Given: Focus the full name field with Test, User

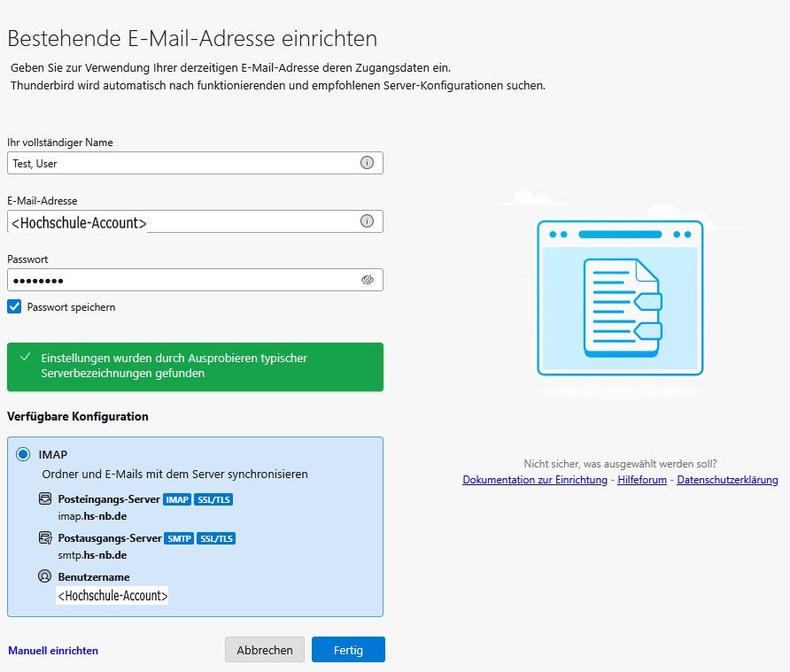Looking at the screenshot, I should coord(177,163).
